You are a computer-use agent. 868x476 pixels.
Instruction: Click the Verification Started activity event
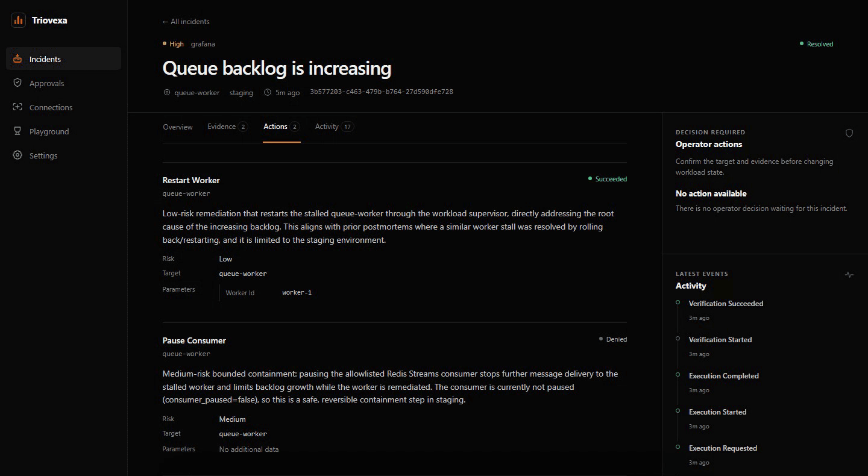(x=720, y=340)
